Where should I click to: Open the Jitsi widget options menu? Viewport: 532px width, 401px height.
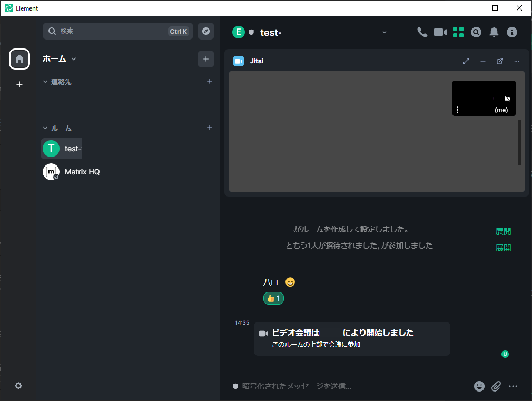tap(517, 61)
